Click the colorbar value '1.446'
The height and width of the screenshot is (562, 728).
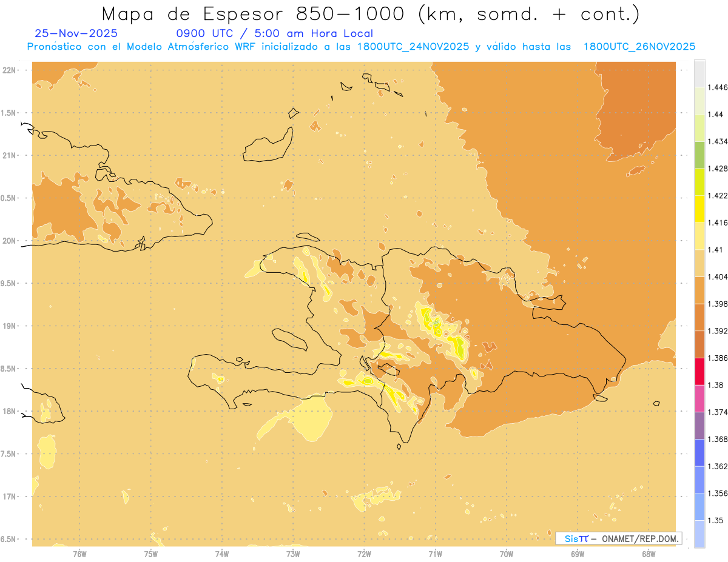pyautogui.click(x=718, y=87)
